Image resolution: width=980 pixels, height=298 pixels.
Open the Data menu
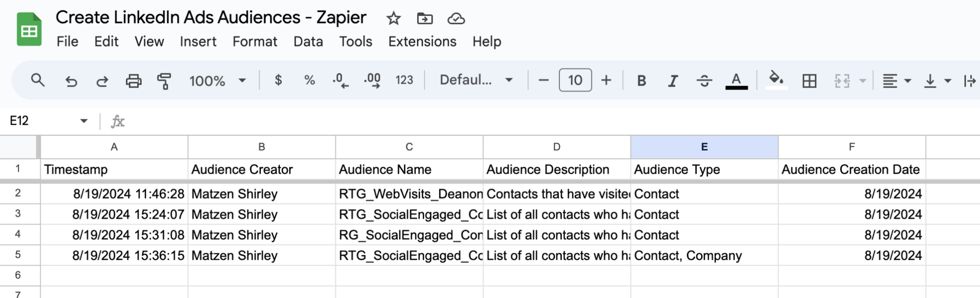coord(308,42)
